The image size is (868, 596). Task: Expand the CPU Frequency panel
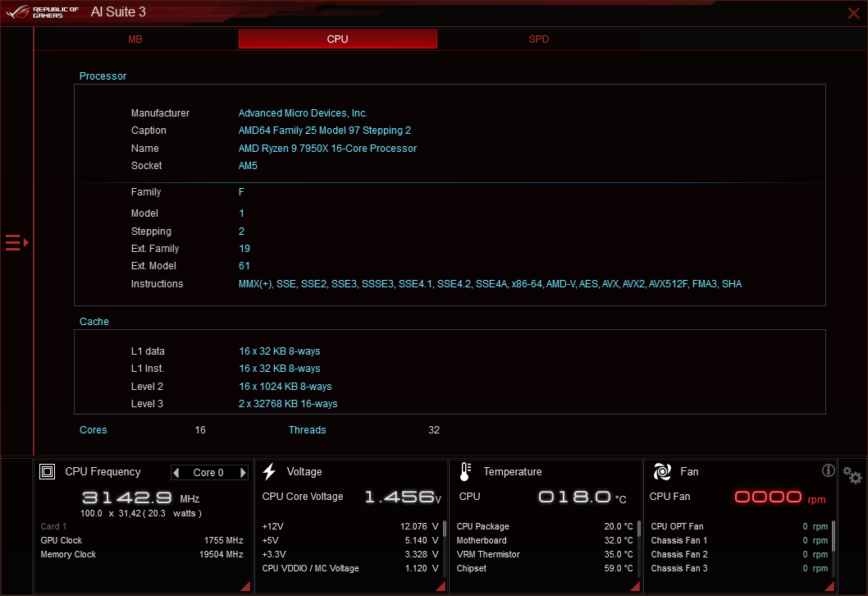pyautogui.click(x=244, y=585)
